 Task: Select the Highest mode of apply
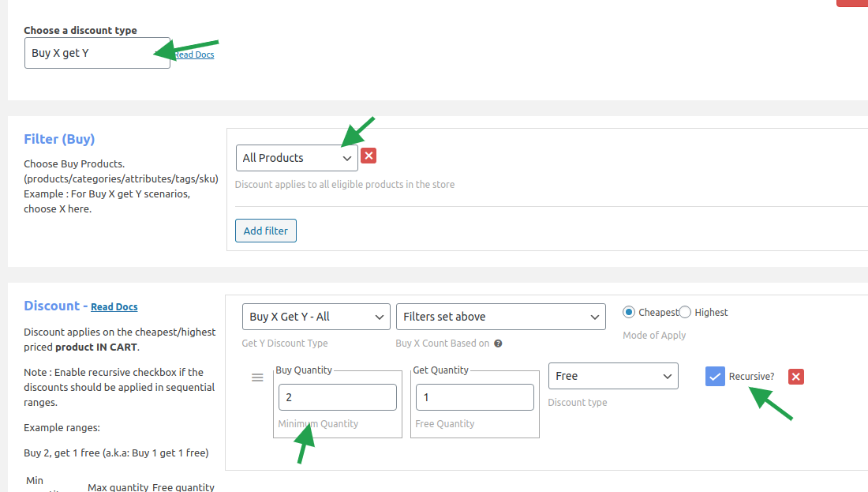pyautogui.click(x=685, y=312)
